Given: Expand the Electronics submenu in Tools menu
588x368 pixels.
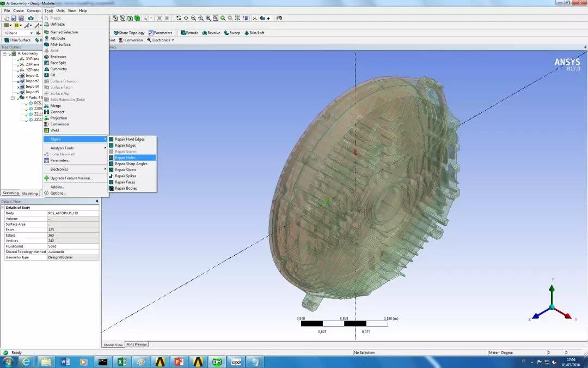Looking at the screenshot, I should tap(76, 170).
